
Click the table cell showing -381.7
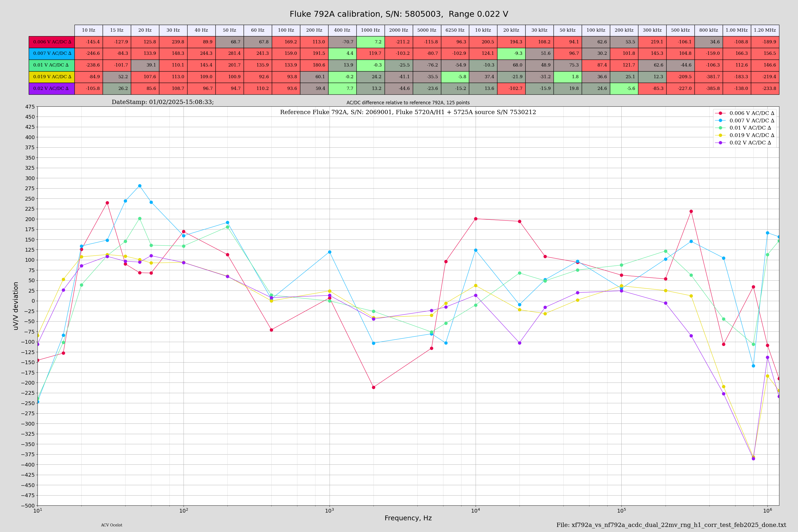coord(709,77)
